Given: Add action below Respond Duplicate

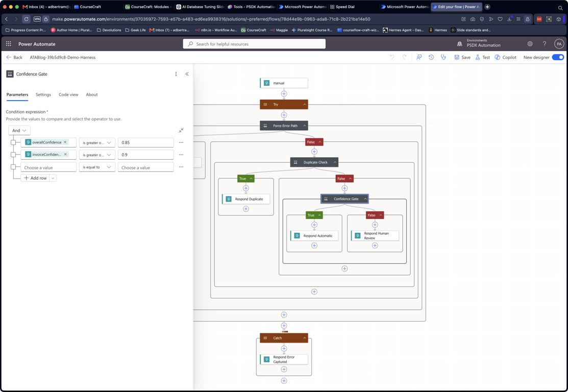Looking at the screenshot, I should coord(246,209).
